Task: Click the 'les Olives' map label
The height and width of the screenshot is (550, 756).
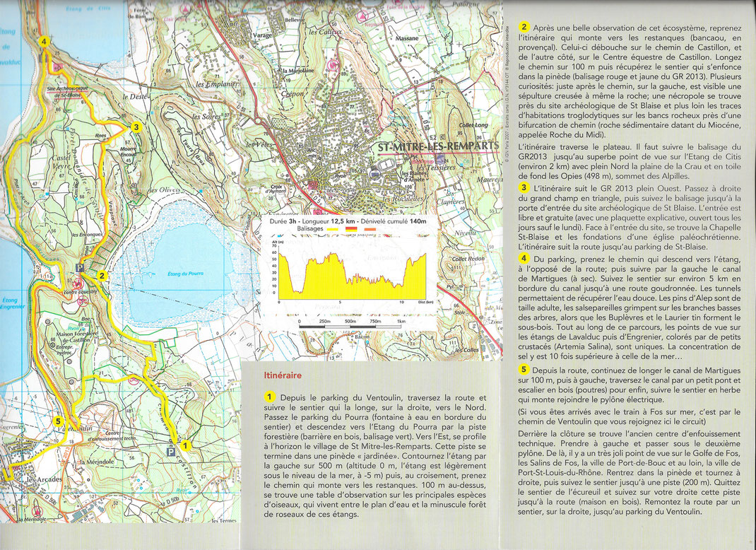Action: tap(165, 189)
